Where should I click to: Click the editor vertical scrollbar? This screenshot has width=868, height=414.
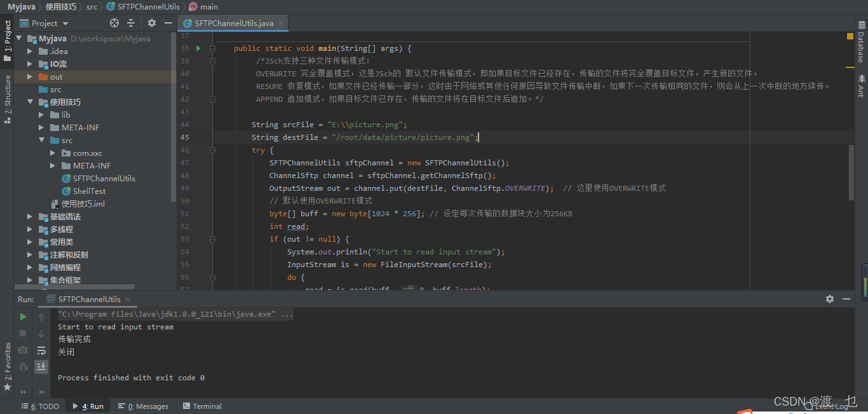click(x=851, y=172)
